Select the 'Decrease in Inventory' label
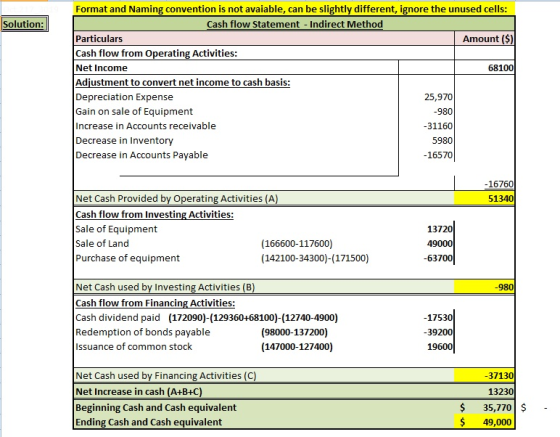The width and height of the screenshot is (560, 437). tap(124, 141)
